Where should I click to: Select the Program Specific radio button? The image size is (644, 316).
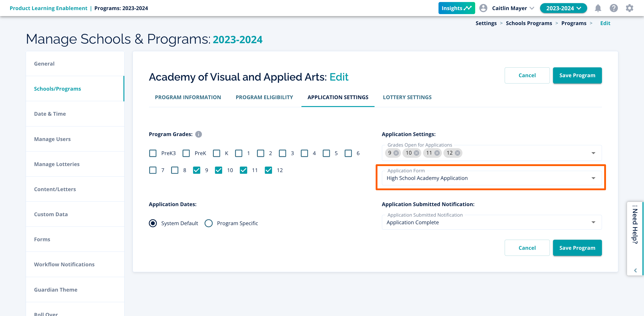point(208,223)
